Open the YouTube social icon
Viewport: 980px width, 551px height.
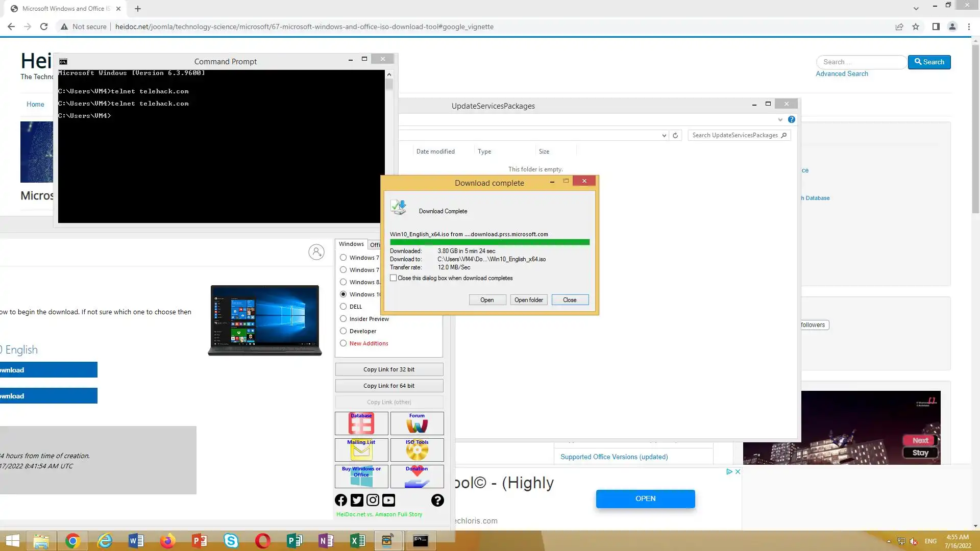388,500
